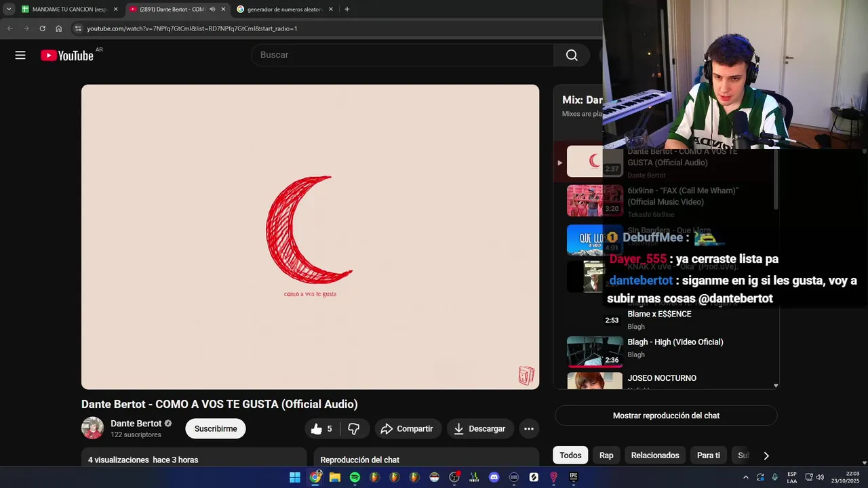868x488 pixels.
Task: Focus the Buscar search field
Action: click(403, 55)
